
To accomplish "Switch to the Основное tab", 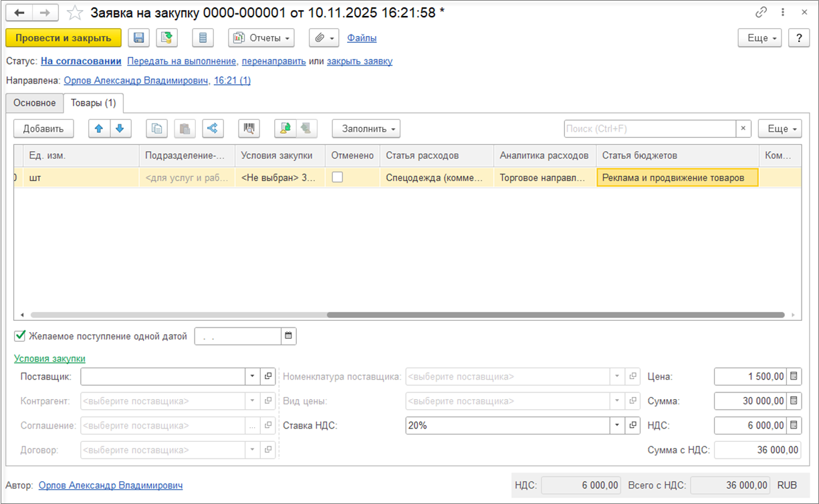I will tap(34, 103).
